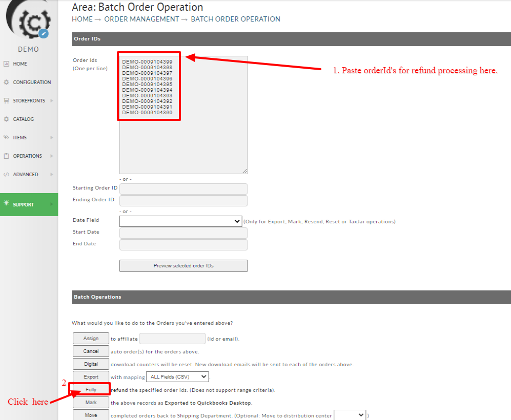Click Preview selected order IDs button
Screen dimensions: 511x420
tap(183, 266)
